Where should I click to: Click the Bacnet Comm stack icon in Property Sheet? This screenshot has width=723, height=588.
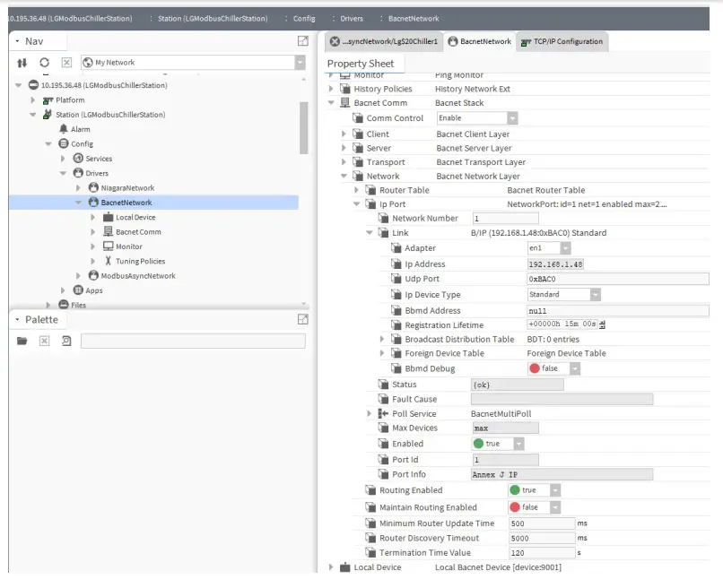tap(344, 103)
